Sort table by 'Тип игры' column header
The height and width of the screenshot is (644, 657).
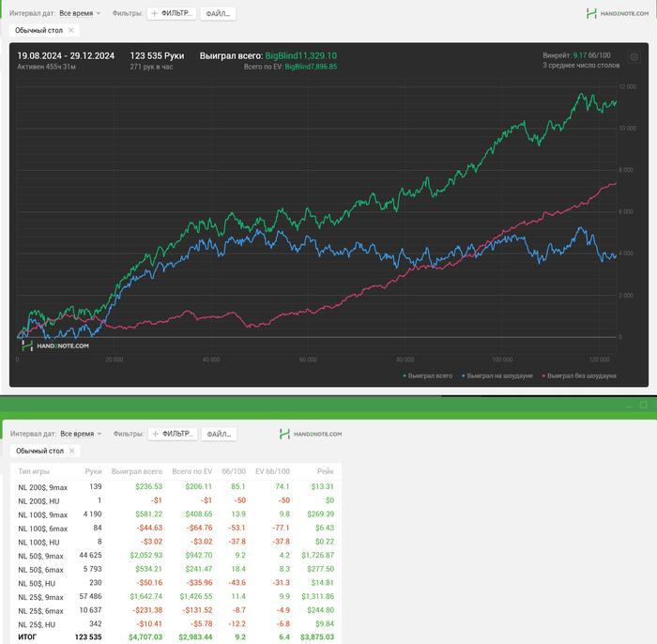34,471
